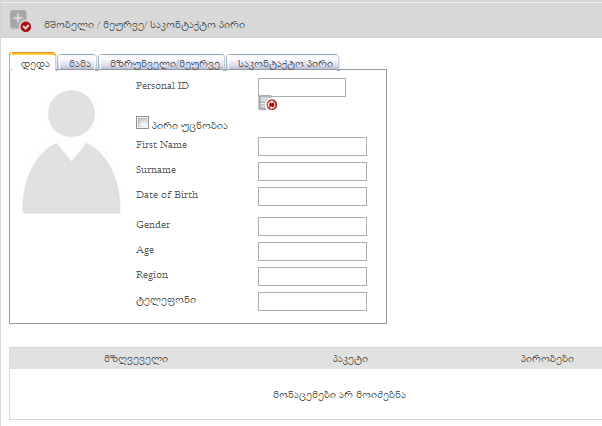Click the 'პაკეტი' column header
This screenshot has height=426, width=602.
(350, 358)
